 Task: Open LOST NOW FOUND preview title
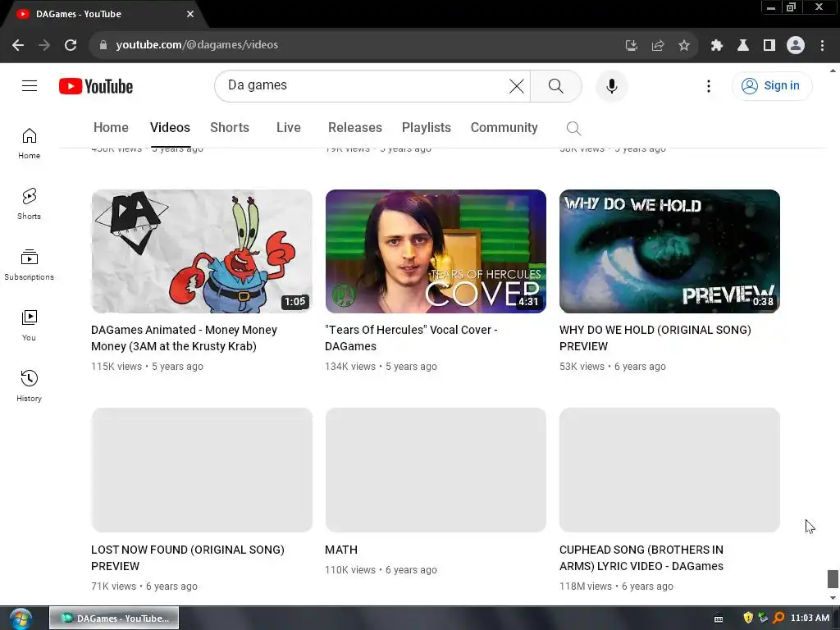(188, 558)
